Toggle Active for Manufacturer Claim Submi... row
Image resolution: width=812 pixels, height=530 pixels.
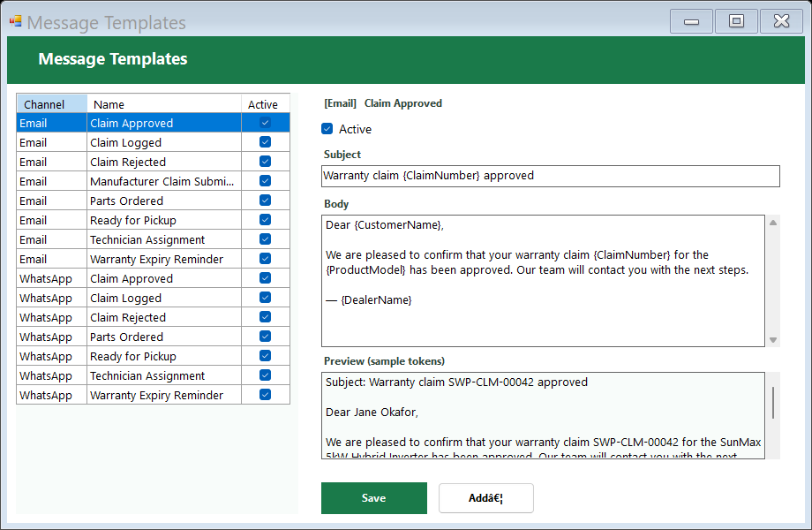(x=265, y=181)
